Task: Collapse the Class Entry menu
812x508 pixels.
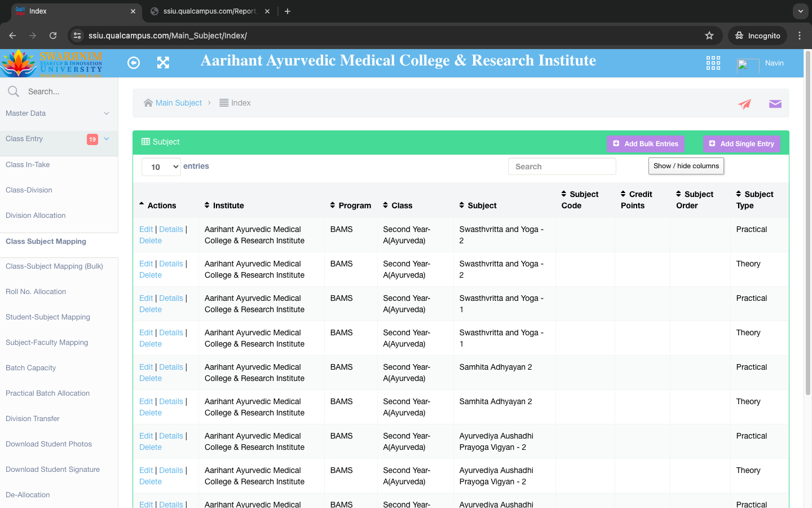Action: (59, 139)
